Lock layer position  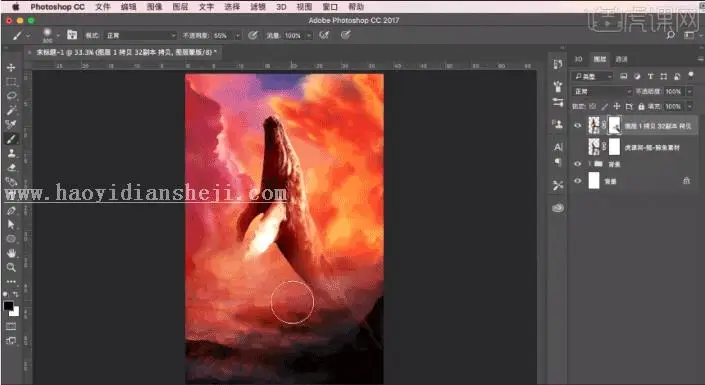coord(617,107)
